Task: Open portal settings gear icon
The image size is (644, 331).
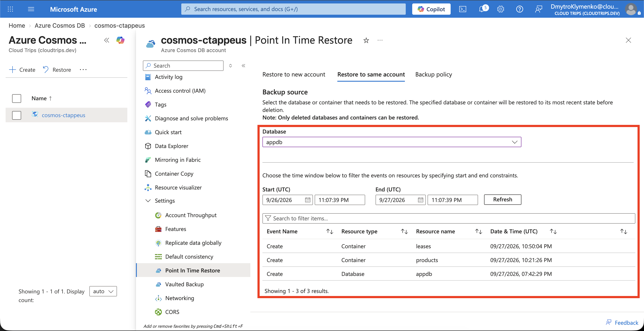Action: coord(500,9)
